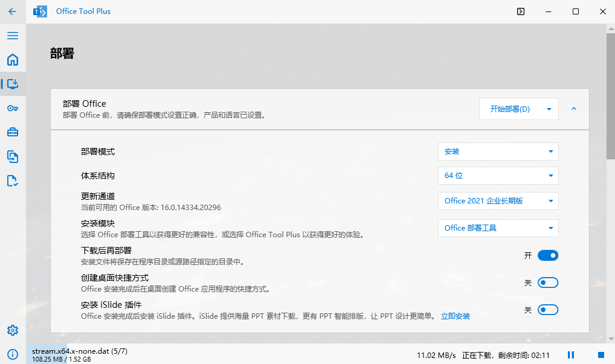Enable 安装 iSlide 插件 switch

(547, 310)
